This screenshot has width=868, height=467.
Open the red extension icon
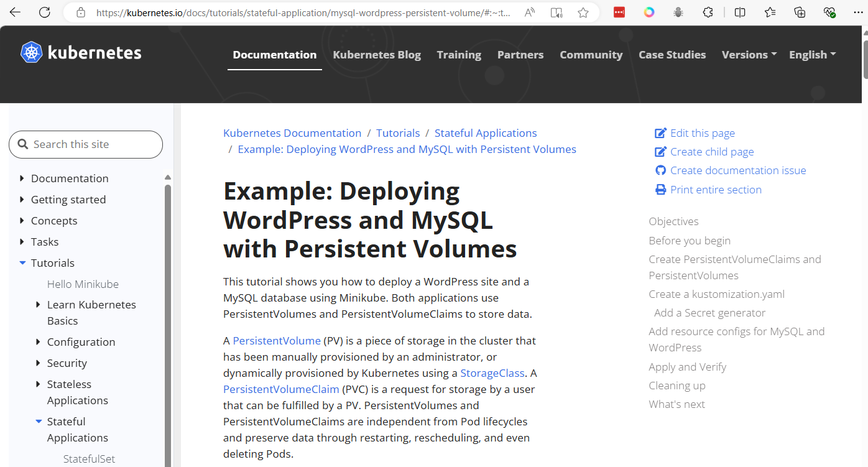tap(619, 12)
